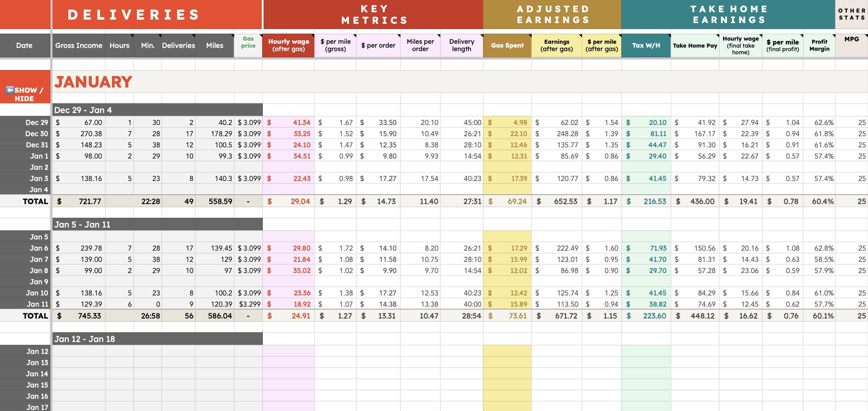Select Dec 29 gross income cell 67.00
868x411 pixels.
point(79,123)
